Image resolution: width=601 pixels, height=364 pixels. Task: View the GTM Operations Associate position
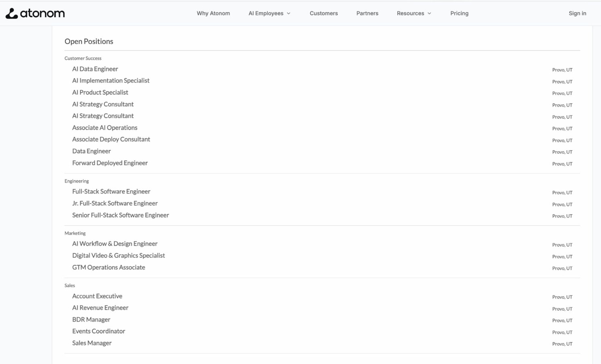(x=109, y=267)
